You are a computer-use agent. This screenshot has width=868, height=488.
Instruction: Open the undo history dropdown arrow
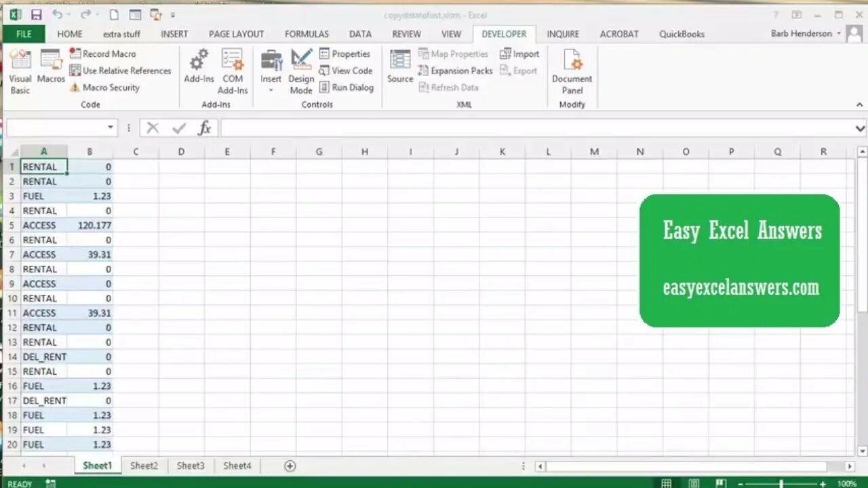pos(69,15)
